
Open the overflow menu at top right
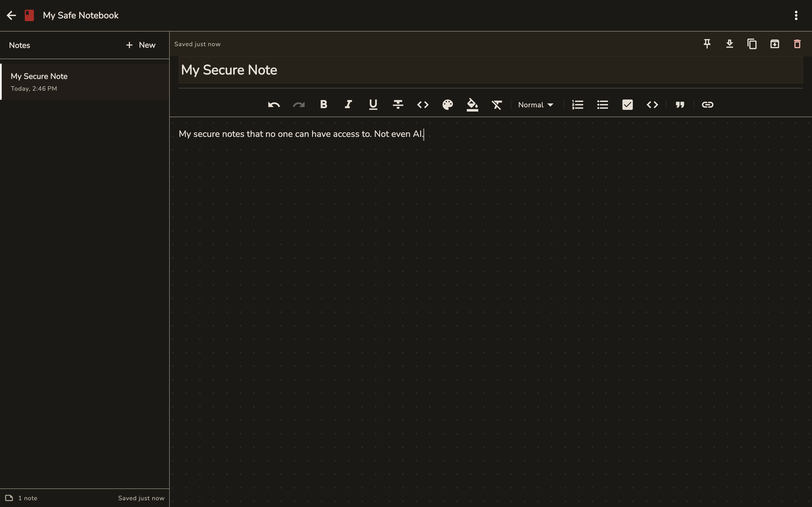[796, 15]
